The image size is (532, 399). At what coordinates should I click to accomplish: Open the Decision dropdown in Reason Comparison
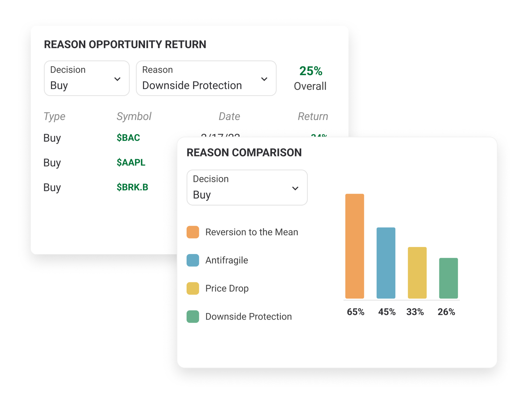tap(247, 187)
